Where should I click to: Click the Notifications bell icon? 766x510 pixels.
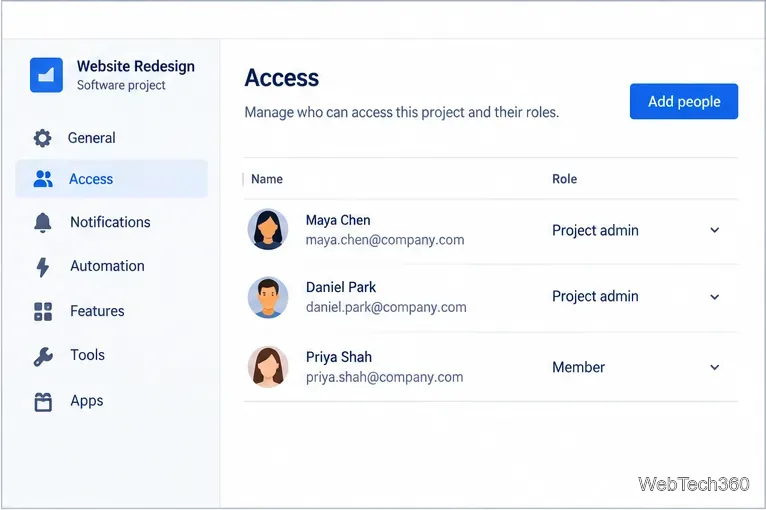pyautogui.click(x=43, y=223)
